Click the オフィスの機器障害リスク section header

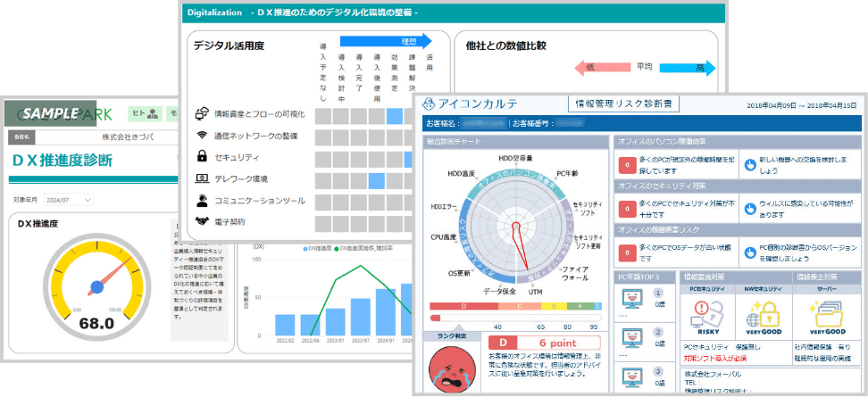pos(739,229)
